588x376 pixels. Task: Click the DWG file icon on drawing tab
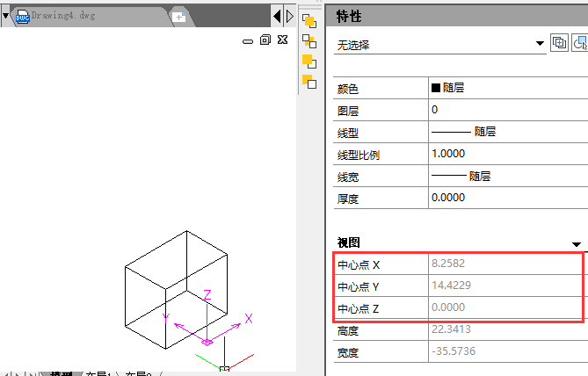[x=22, y=17]
